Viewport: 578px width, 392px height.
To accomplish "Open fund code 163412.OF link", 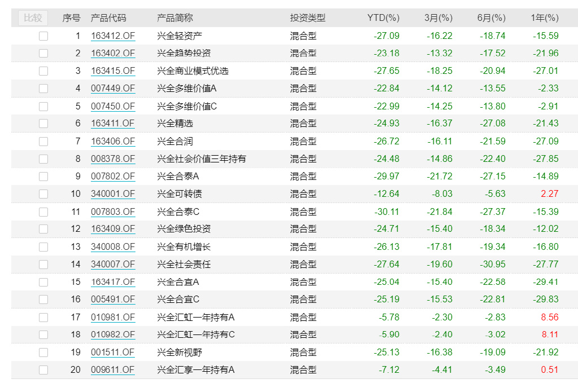I will pos(113,36).
